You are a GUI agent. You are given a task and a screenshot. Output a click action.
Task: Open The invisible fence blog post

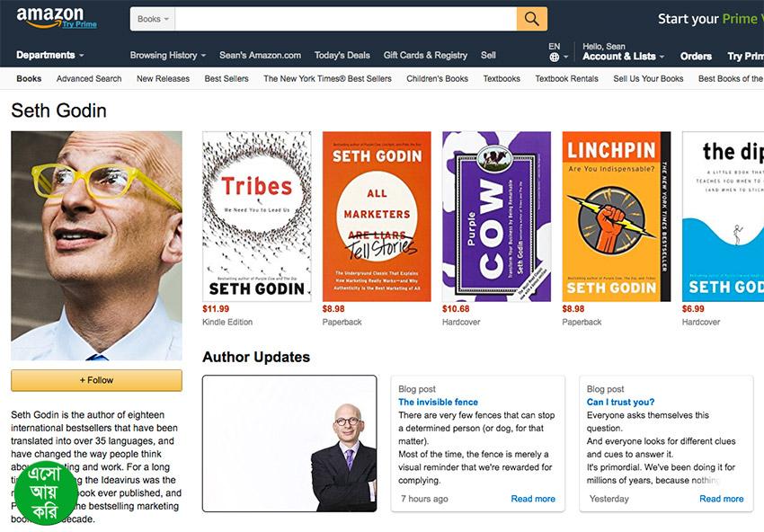pos(438,402)
